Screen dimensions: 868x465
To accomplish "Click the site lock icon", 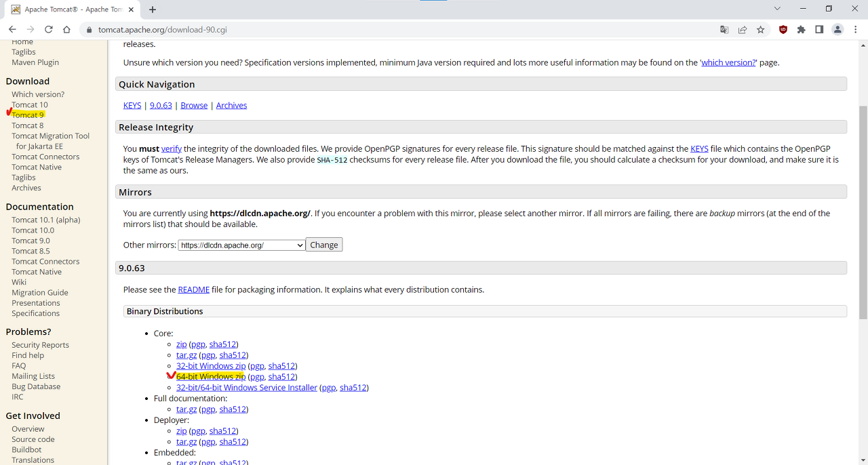I will [88, 30].
